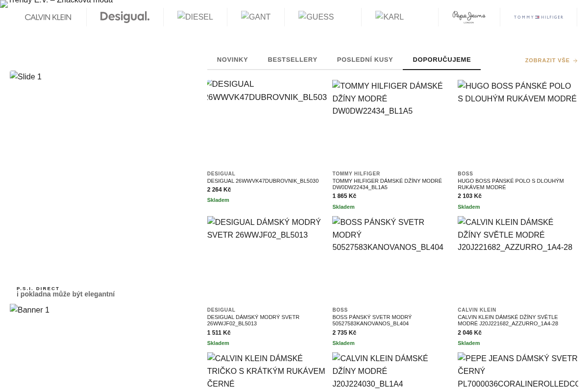Screen dimensions: 588x392
Task: Open the Karl brand logo
Action: click(x=390, y=17)
